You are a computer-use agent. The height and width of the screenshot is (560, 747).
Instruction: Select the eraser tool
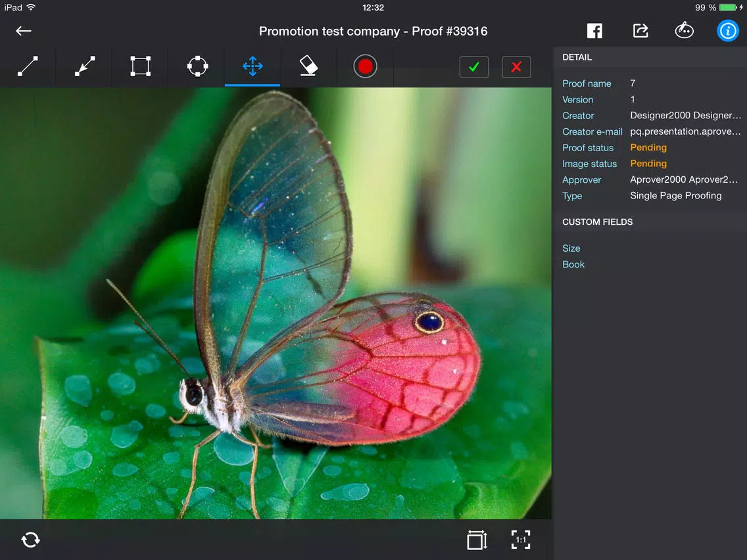coord(308,66)
